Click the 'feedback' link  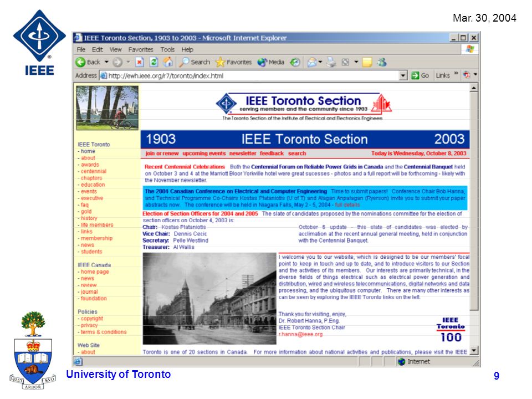[272, 154]
